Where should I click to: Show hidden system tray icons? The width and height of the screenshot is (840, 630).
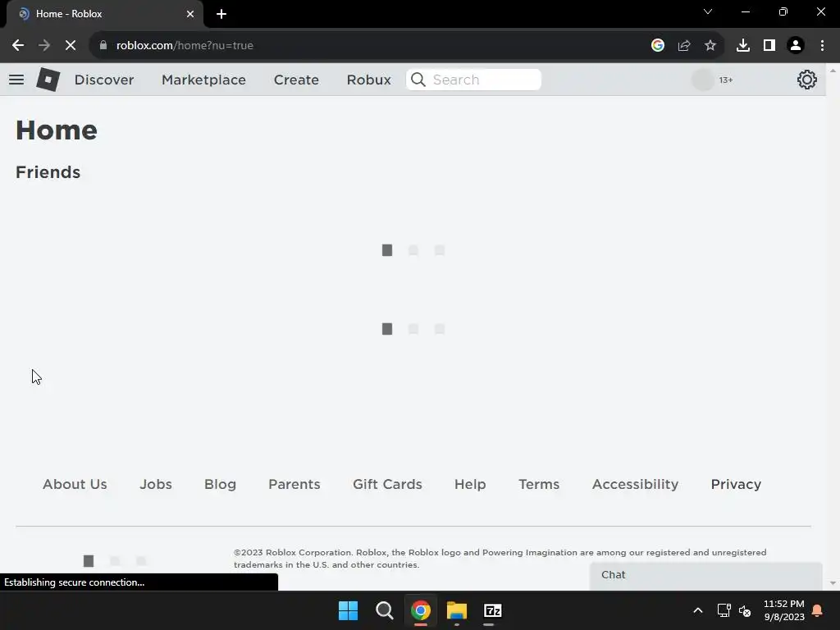click(698, 610)
